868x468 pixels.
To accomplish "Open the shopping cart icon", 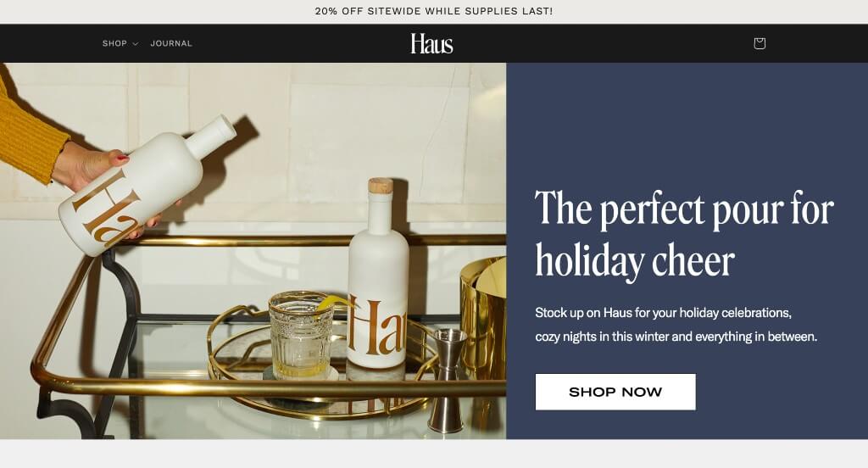I will coord(759,43).
